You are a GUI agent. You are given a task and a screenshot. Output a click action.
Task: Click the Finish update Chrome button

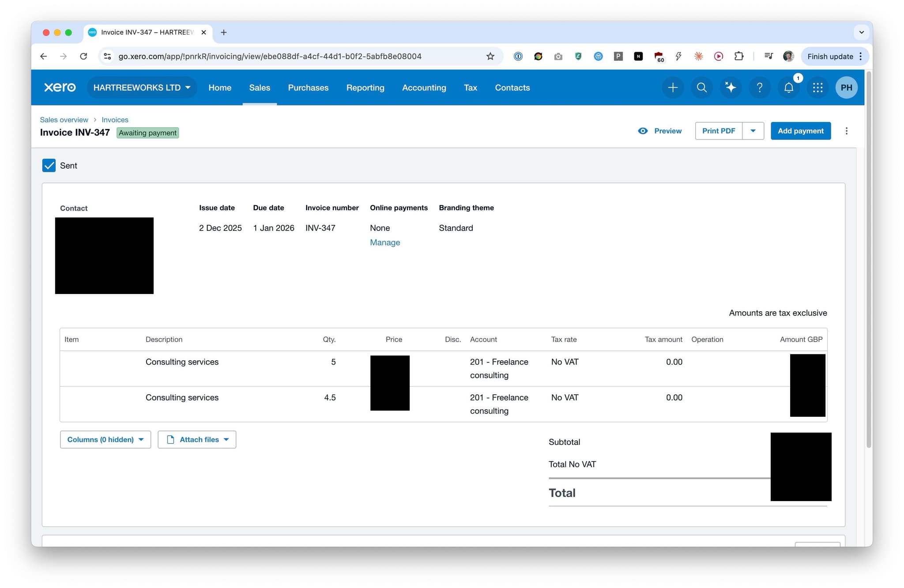coord(831,56)
